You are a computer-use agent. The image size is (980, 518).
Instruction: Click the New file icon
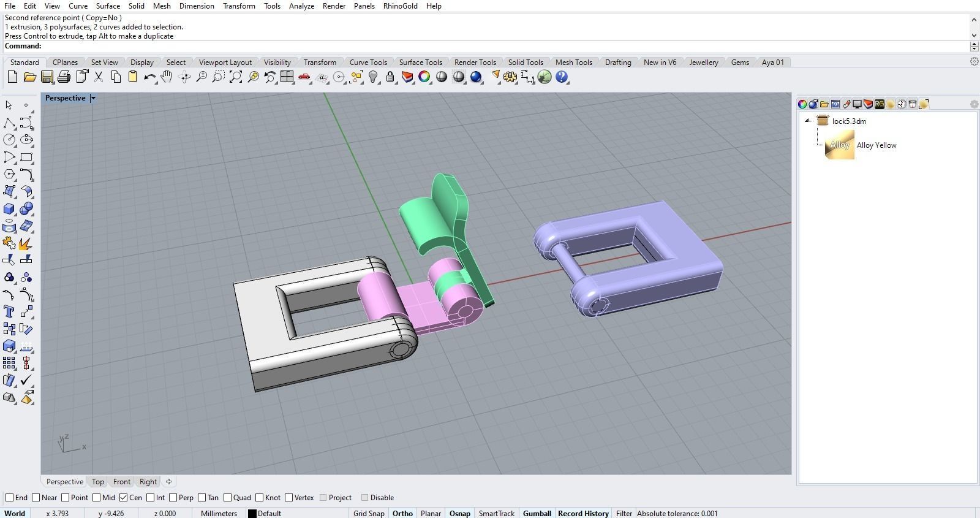pyautogui.click(x=12, y=77)
